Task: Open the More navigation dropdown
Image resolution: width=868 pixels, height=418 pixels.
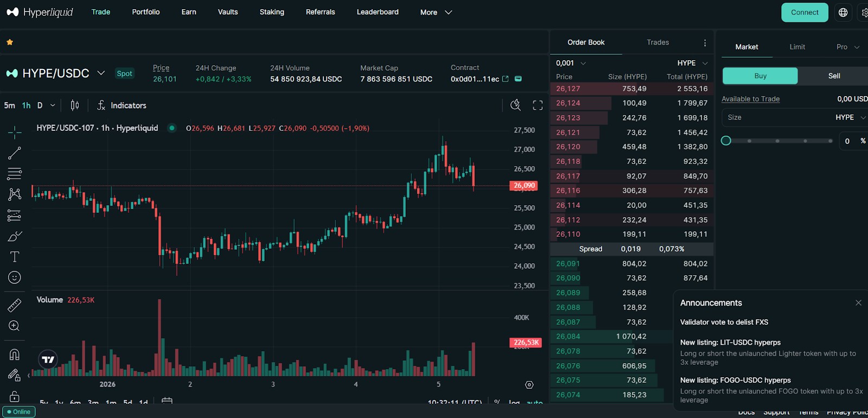Action: 436,12
